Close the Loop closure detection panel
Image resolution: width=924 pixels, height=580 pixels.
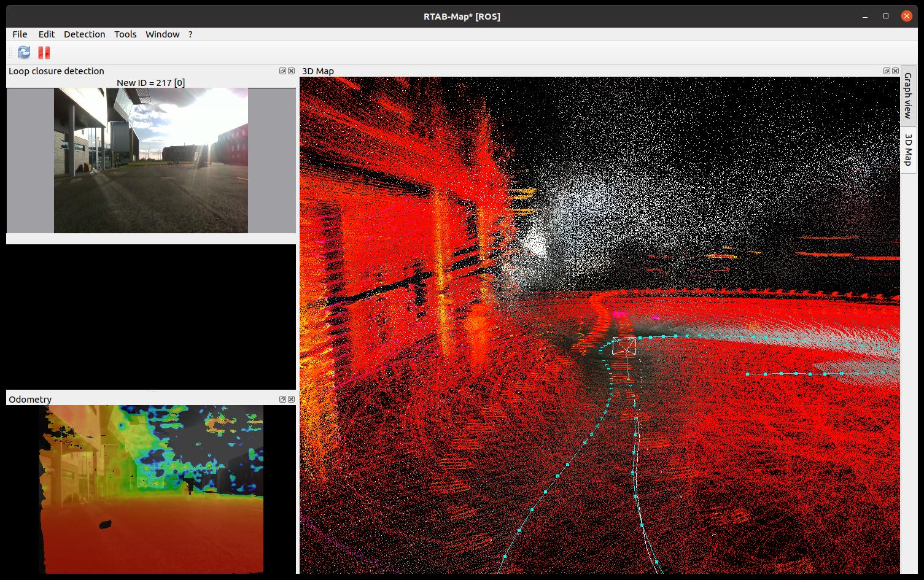(x=292, y=71)
